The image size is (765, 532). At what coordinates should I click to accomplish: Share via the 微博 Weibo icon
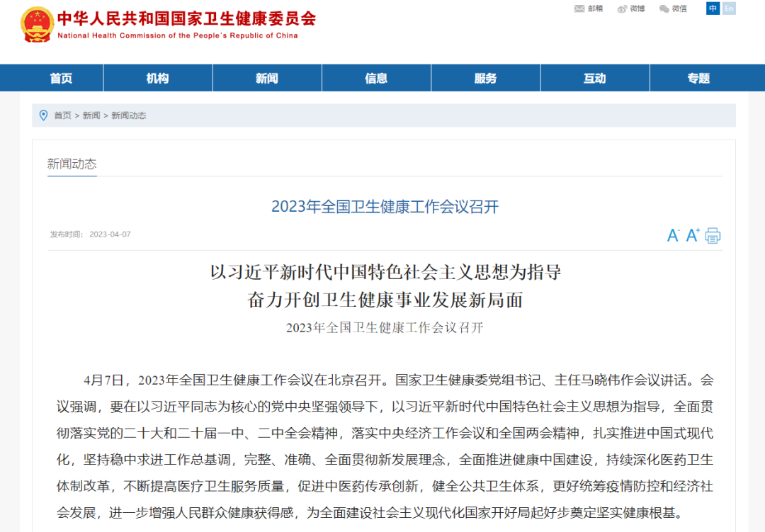pos(630,9)
